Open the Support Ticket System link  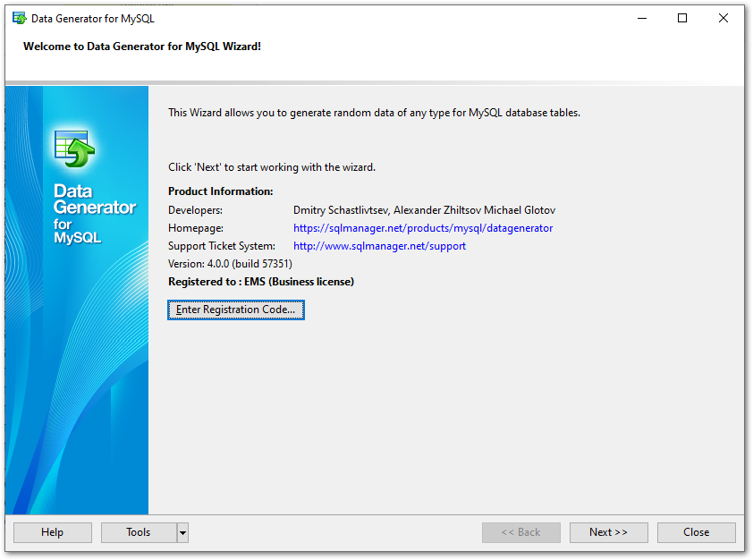pos(379,246)
